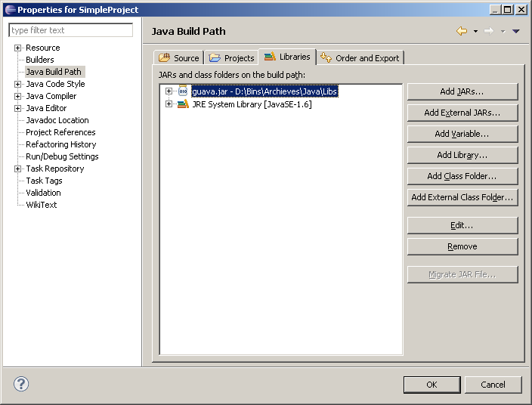Click the Source tab folder icon
The image size is (532, 405).
[x=165, y=57]
